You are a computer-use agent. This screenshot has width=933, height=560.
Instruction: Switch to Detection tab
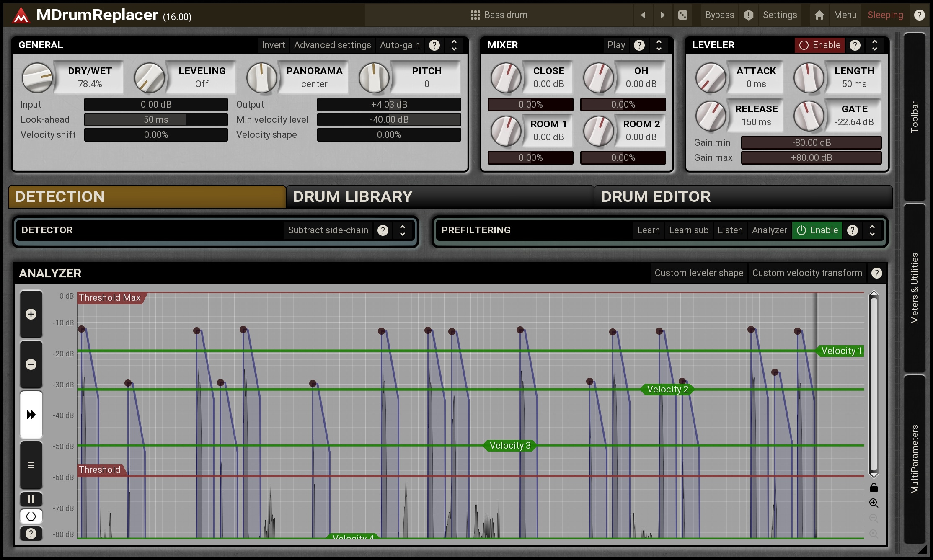pos(147,197)
